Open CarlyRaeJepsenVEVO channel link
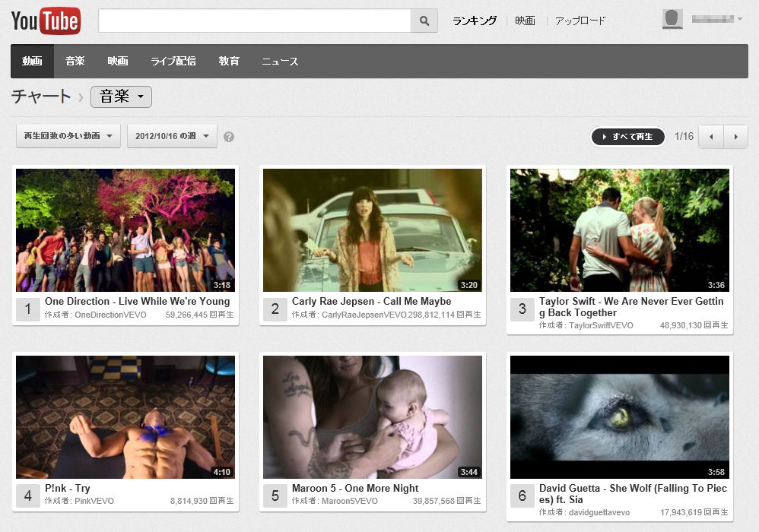759x532 pixels. (364, 315)
